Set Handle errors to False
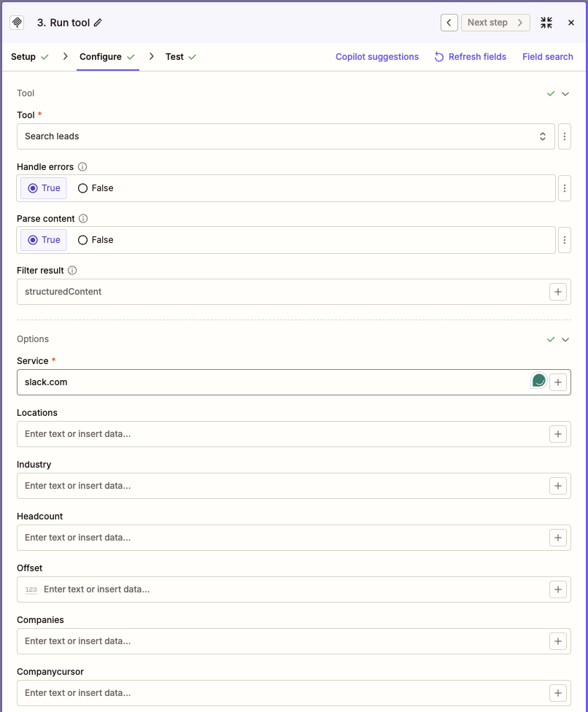The height and width of the screenshot is (712, 588). point(96,188)
